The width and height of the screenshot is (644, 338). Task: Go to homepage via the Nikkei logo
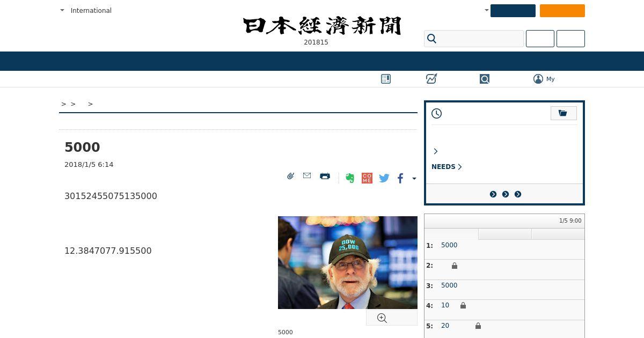tap(322, 26)
